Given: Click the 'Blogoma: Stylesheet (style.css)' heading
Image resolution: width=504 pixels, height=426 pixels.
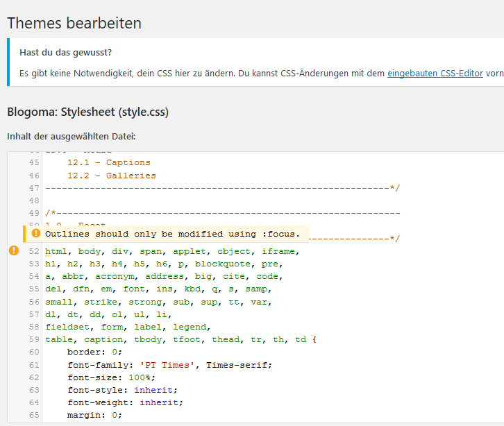Looking at the screenshot, I should pyautogui.click(x=87, y=112).
